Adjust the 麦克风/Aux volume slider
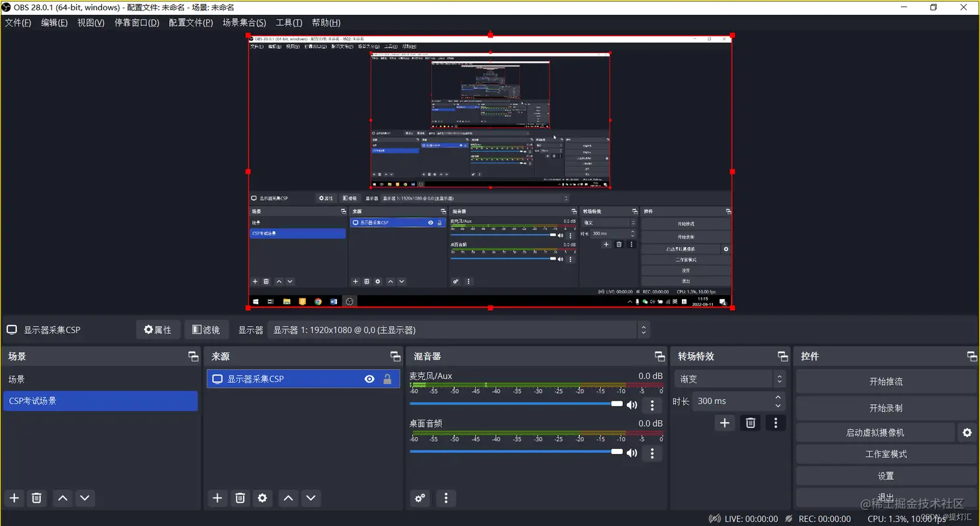 click(x=516, y=403)
